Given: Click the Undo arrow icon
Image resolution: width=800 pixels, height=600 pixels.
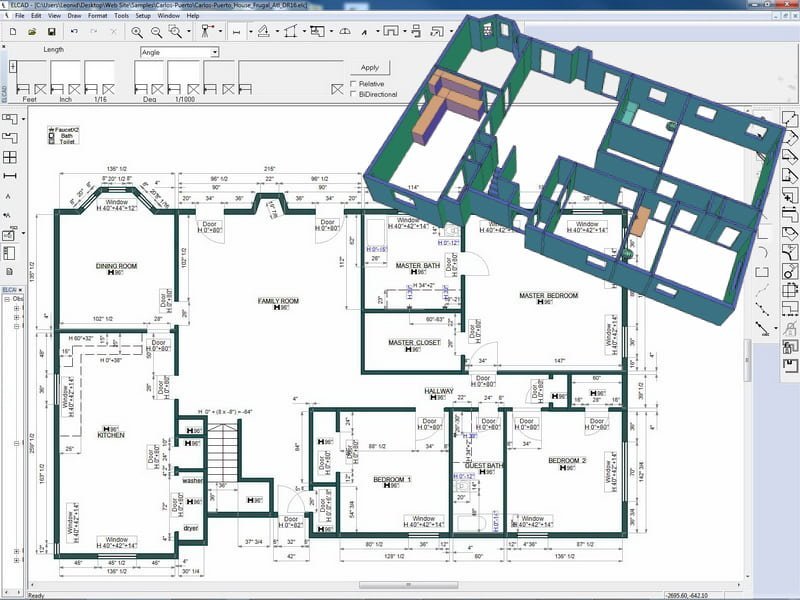Looking at the screenshot, I should (74, 32).
